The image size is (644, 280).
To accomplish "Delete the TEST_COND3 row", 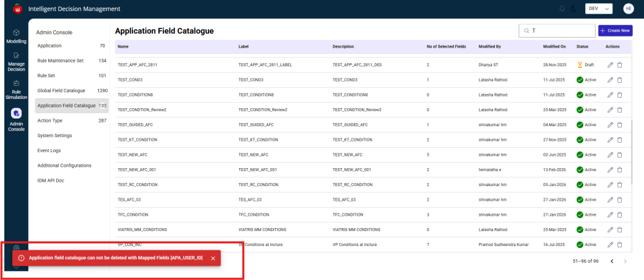I will (620, 80).
